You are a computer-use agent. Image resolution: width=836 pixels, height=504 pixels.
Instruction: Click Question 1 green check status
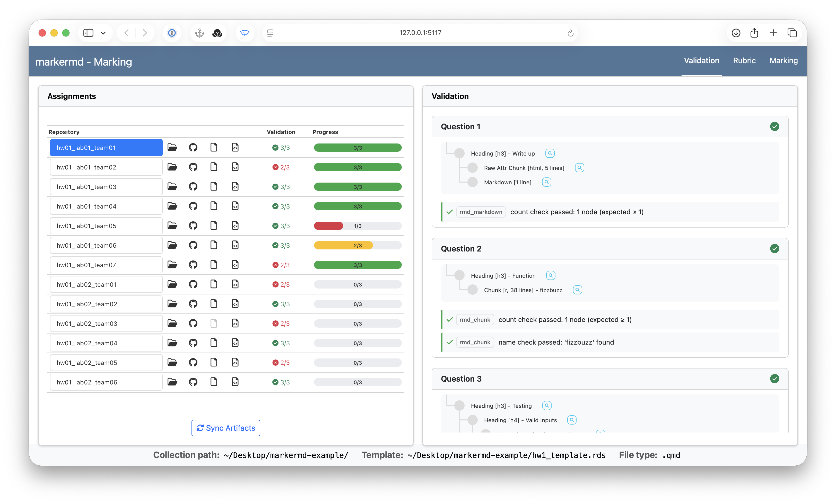(774, 127)
